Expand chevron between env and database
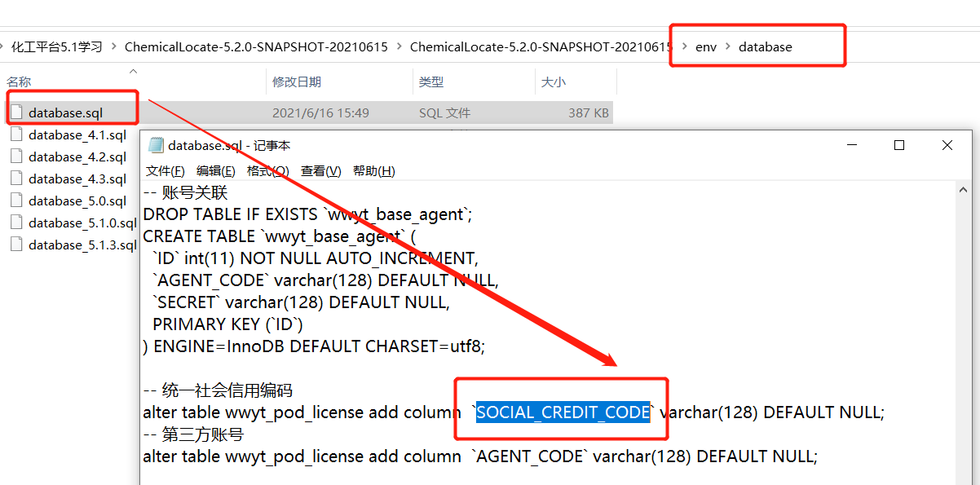This screenshot has width=980, height=485. (728, 46)
